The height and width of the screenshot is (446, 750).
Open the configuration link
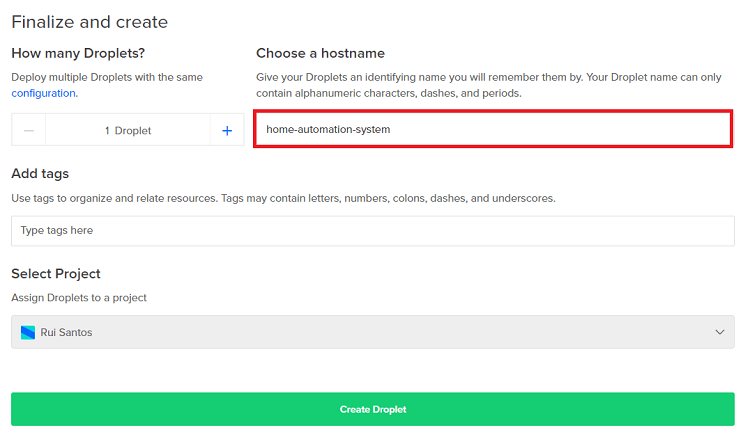[x=44, y=93]
